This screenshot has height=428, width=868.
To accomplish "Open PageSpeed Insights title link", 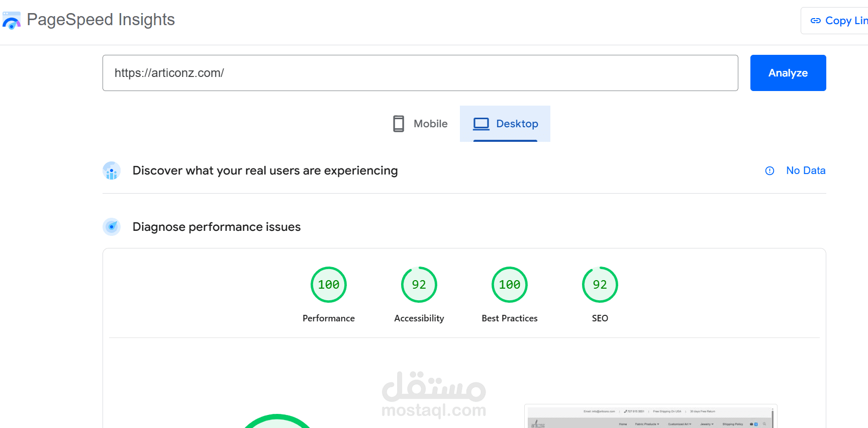I will pos(101,20).
